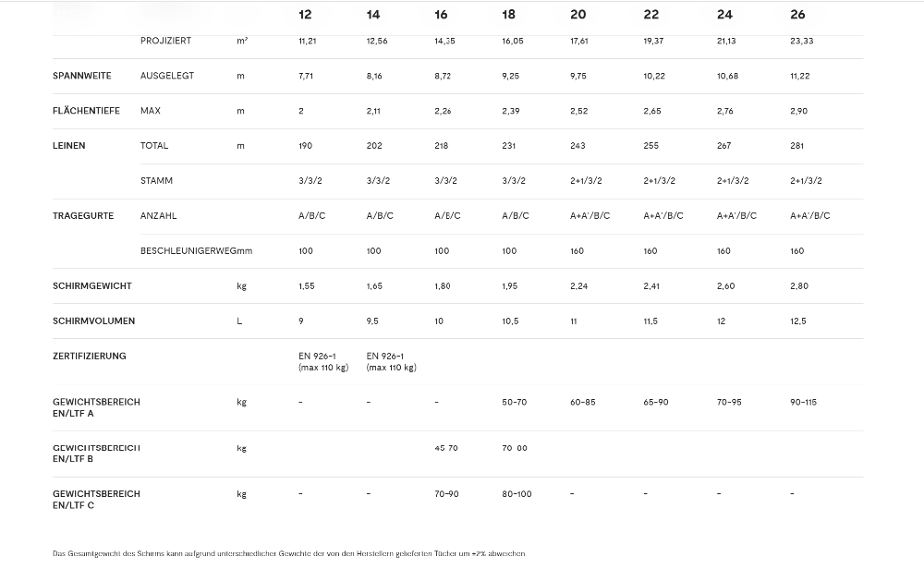
Task: Click the LEINEN row label
Action: (x=69, y=146)
